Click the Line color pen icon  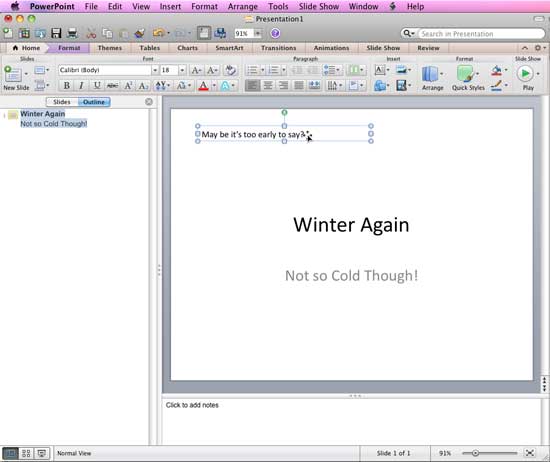coord(496,85)
